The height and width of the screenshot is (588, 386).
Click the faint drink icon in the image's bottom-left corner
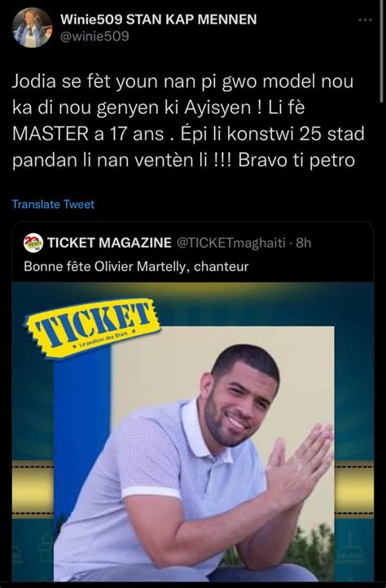point(46,548)
